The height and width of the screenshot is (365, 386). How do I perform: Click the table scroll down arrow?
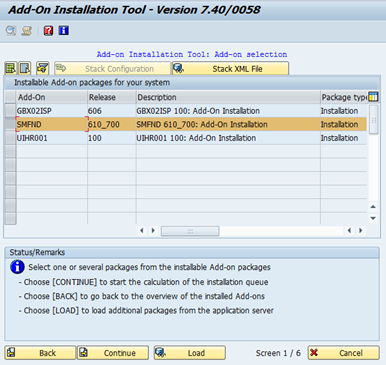click(x=373, y=218)
